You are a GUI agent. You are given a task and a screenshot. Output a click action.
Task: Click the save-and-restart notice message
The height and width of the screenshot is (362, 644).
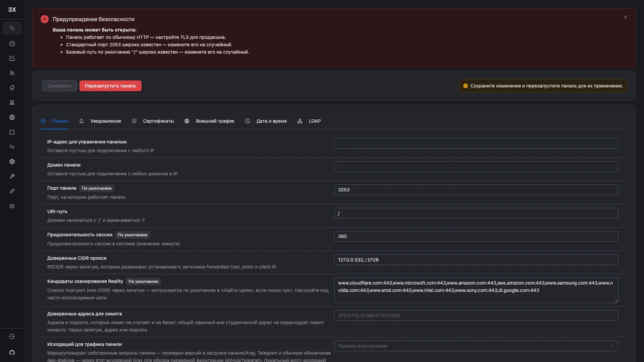[543, 86]
